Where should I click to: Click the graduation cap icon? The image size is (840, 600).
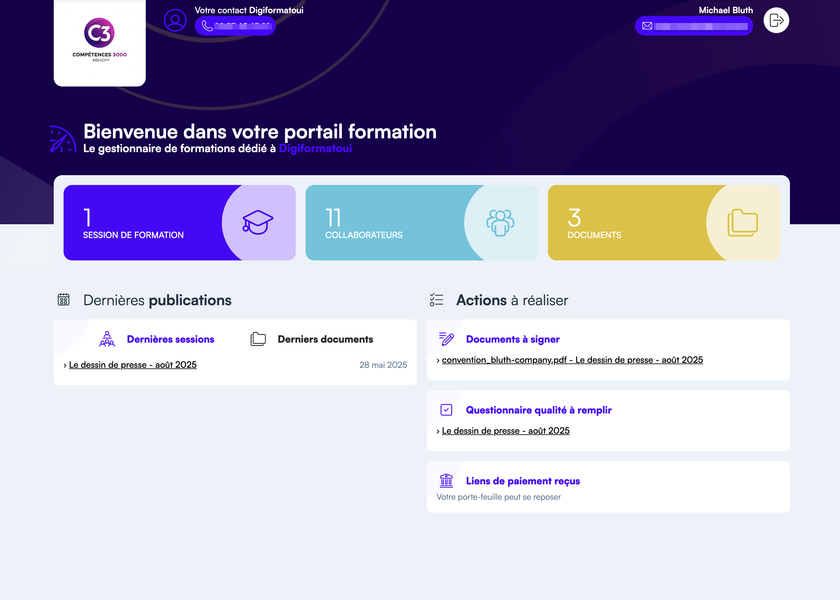[x=258, y=222]
